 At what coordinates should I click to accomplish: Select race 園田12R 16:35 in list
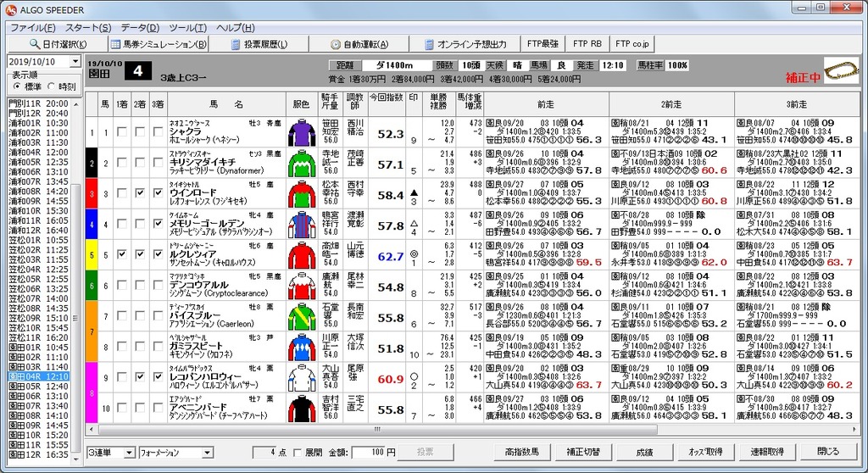(39, 454)
